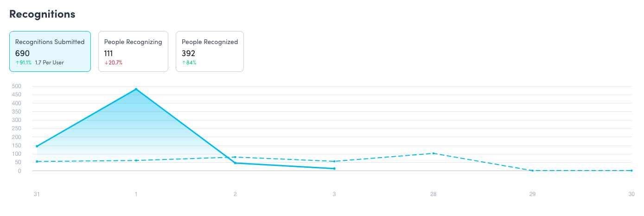Select the dashed line point at day 29
The height and width of the screenshot is (216, 644).
click(532, 171)
